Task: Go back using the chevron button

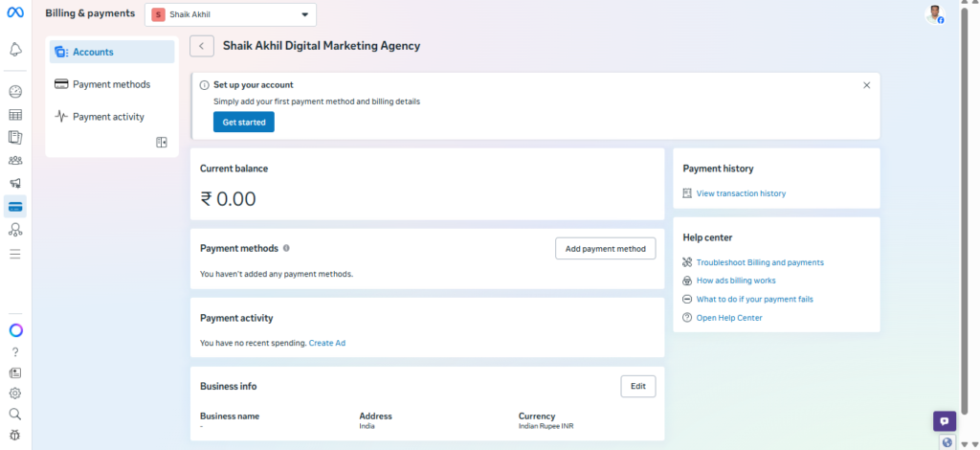Action: [202, 46]
